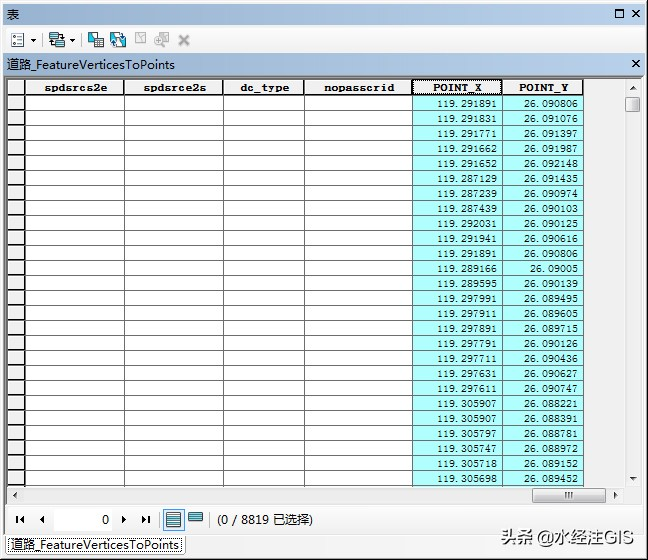Screen dimensions: 648x560
Task: Click the Clear Selection toolbar icon
Action: coord(140,40)
